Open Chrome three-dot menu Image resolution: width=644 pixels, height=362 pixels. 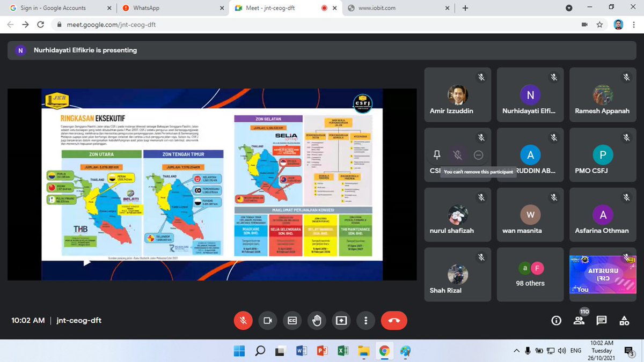point(634,25)
